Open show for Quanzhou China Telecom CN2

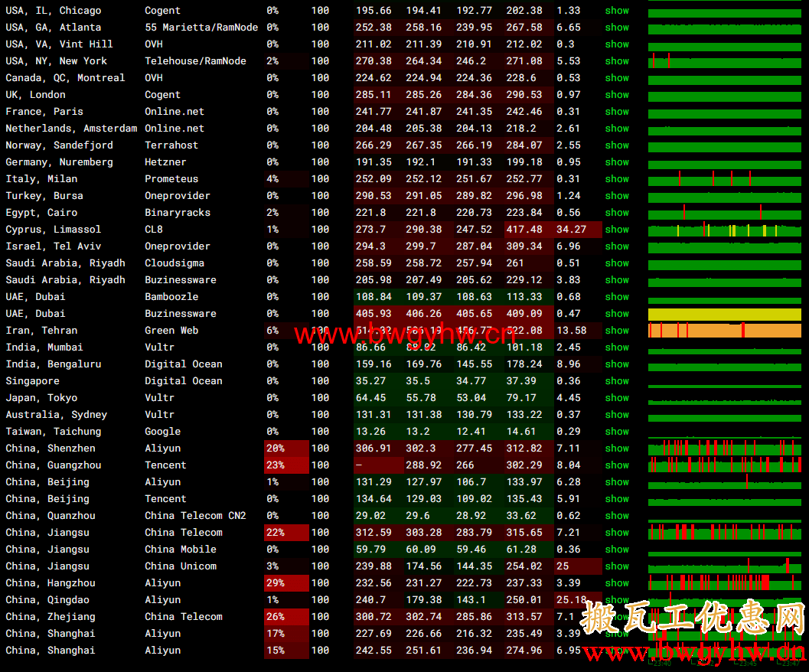pos(617,516)
